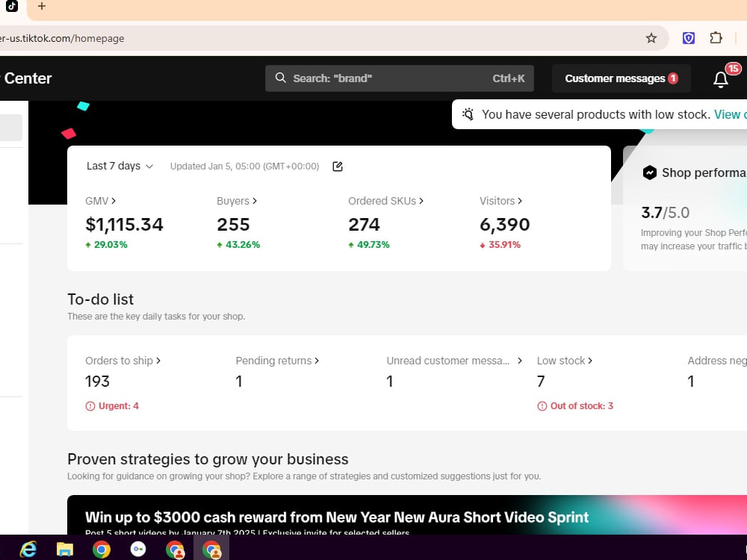Open Unread customer messages task
Screen dimensions: 747x560
click(454, 361)
